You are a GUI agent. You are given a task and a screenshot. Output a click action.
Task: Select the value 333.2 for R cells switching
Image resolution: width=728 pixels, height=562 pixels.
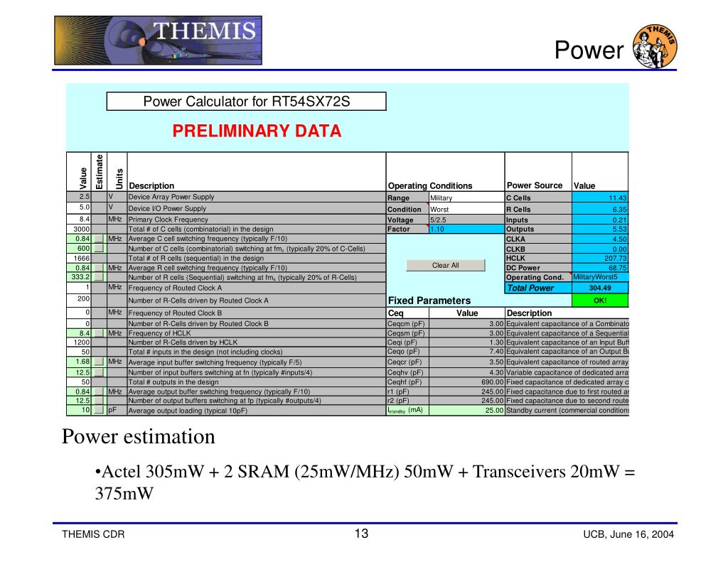(x=79, y=277)
